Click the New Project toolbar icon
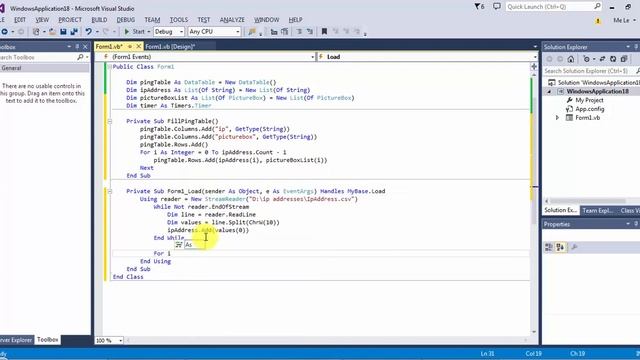 pyautogui.click(x=36, y=31)
